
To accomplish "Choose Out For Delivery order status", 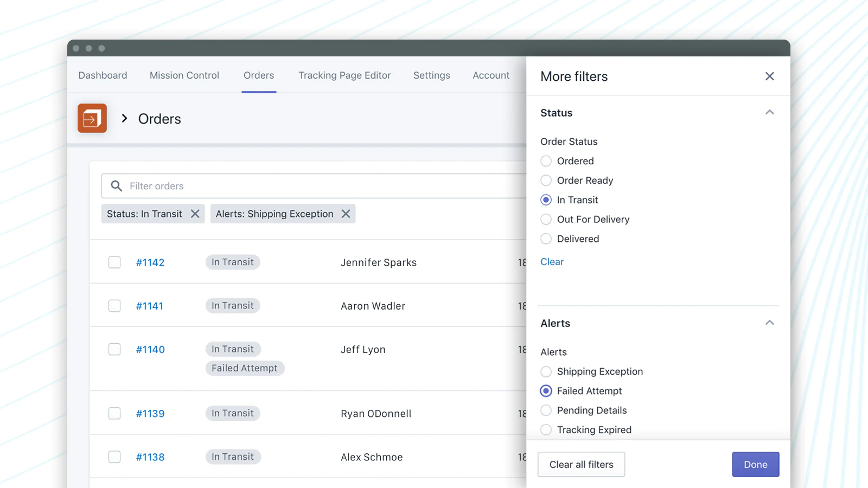I will (546, 220).
